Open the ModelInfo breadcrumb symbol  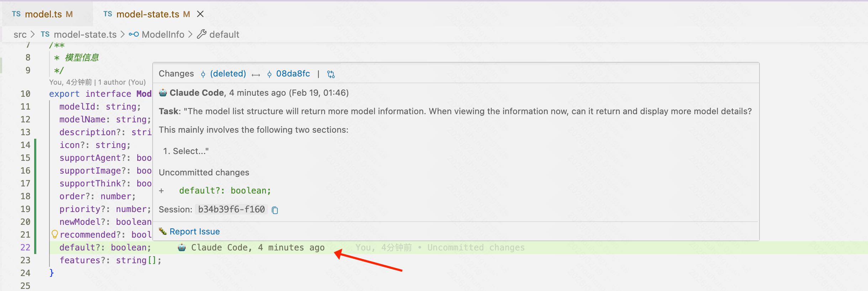(163, 35)
